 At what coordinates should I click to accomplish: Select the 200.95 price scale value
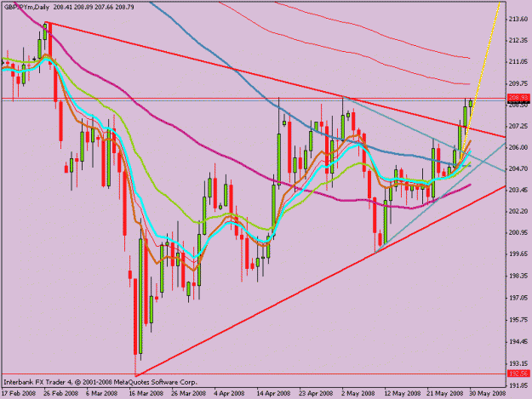point(518,232)
